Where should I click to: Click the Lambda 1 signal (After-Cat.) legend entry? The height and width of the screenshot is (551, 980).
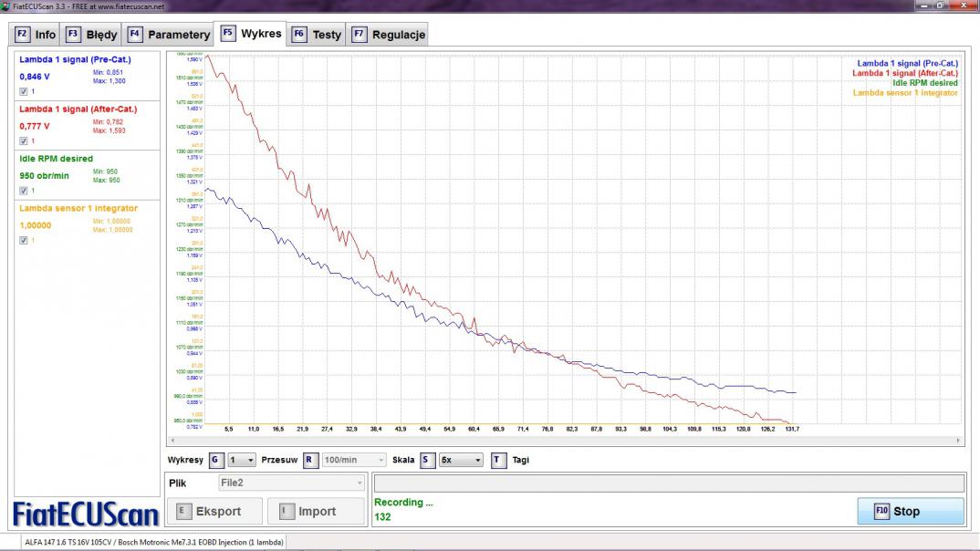tap(904, 73)
